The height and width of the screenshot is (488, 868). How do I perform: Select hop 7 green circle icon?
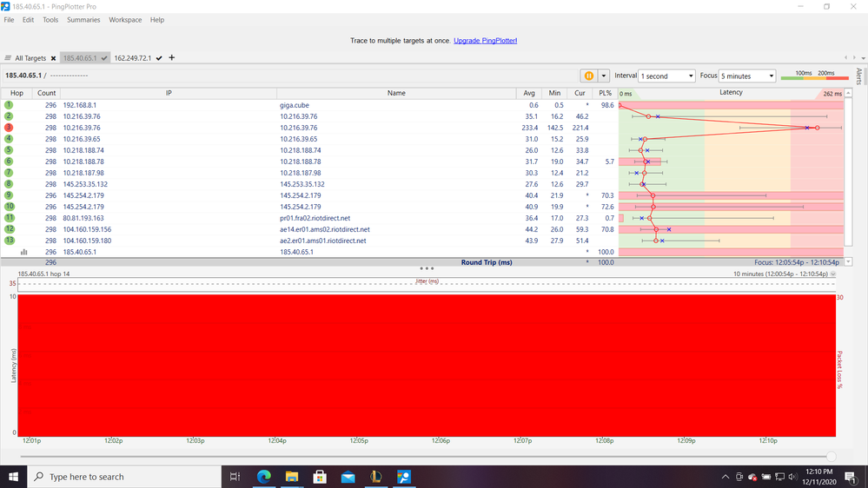[9, 173]
